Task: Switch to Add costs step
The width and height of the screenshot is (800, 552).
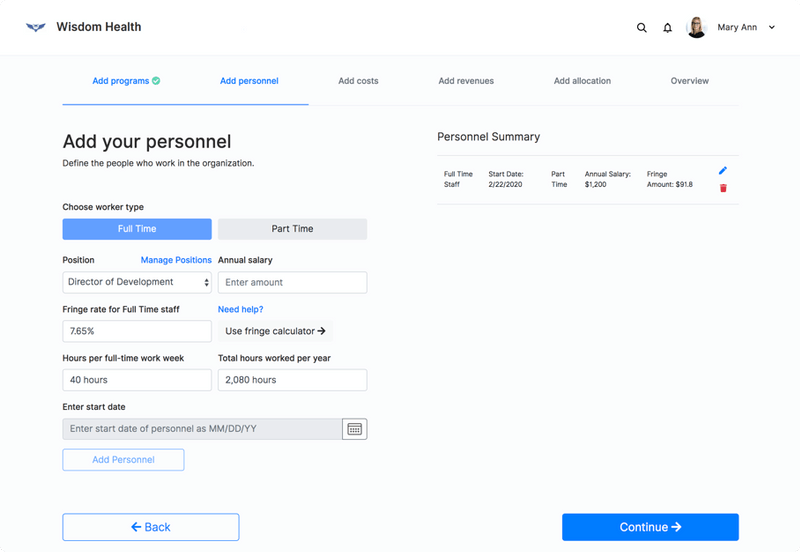Action: (x=358, y=81)
